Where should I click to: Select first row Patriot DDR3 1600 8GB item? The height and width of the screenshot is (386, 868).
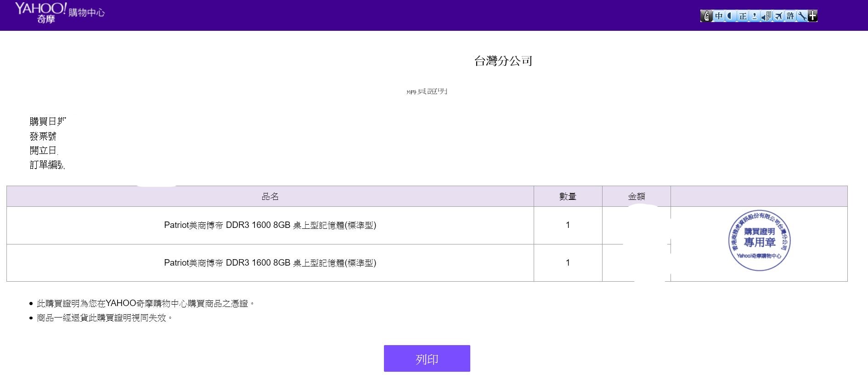[270, 225]
